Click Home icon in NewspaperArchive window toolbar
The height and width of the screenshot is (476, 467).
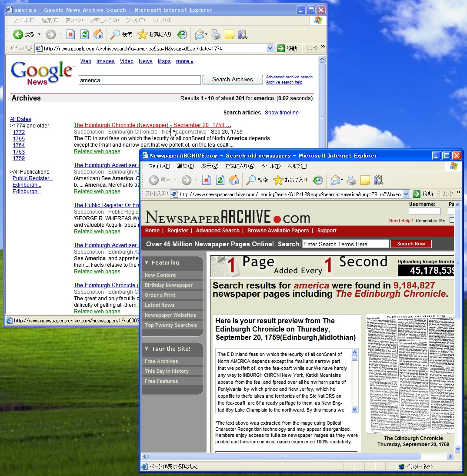click(234, 180)
